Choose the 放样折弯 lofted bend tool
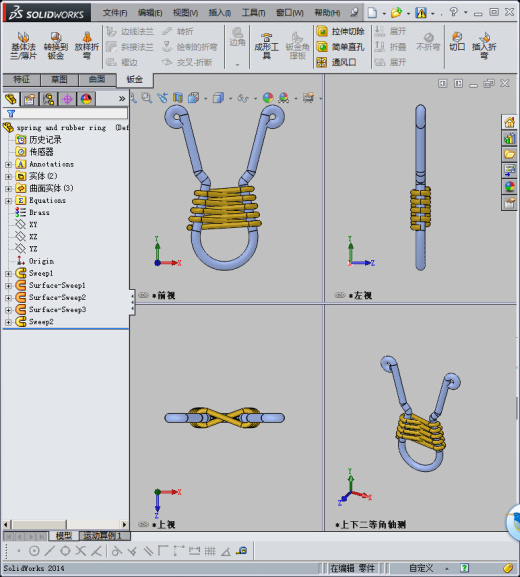 coord(87,46)
